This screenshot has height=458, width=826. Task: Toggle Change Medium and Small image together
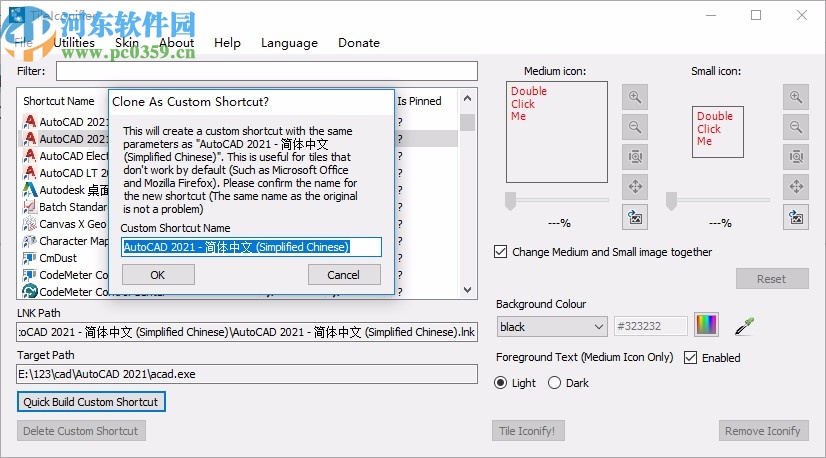pos(500,251)
